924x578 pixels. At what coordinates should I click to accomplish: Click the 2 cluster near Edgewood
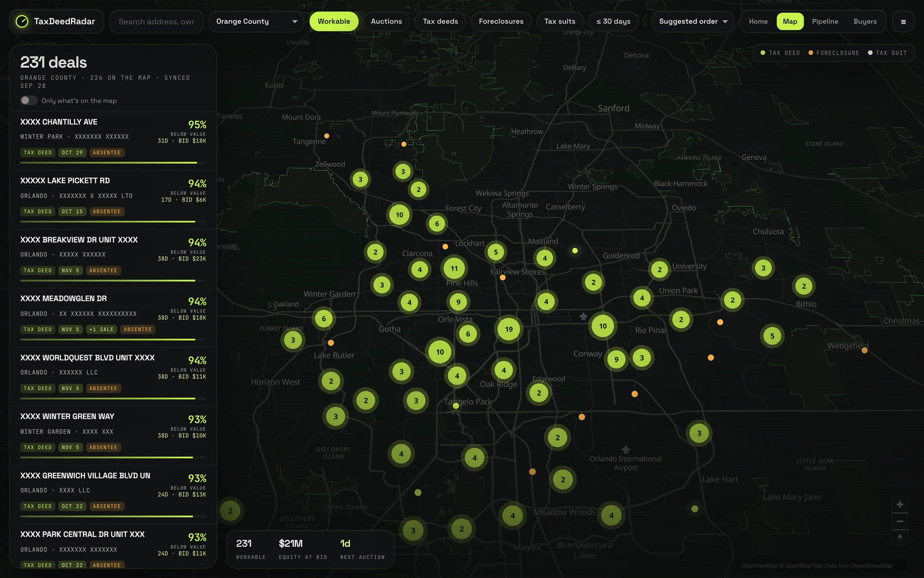coord(539,393)
